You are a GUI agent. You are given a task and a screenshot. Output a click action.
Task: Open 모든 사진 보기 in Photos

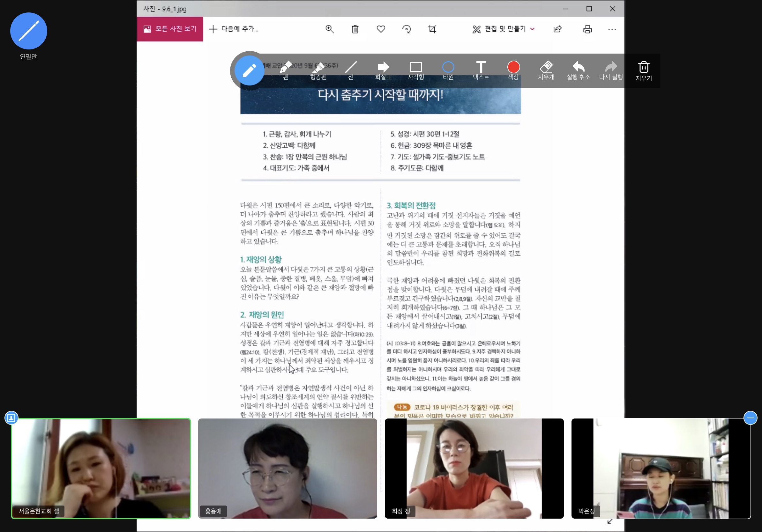170,29
